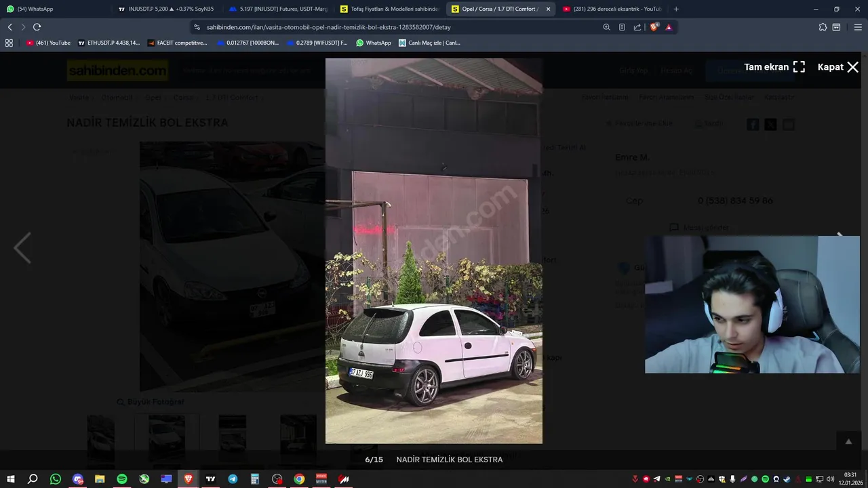868x488 pixels.
Task: Open the 0.2789 WIFUSDT bookmark
Action: coord(317,43)
